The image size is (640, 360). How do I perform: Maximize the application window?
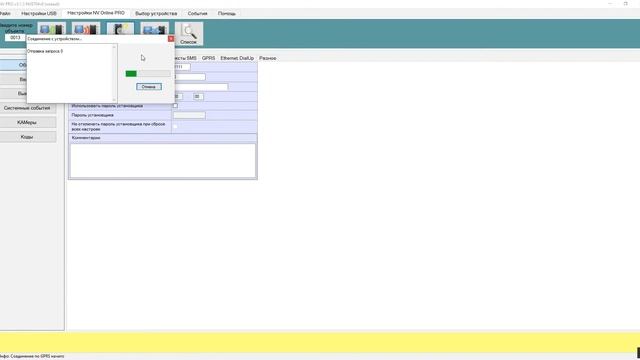pyautogui.click(x=626, y=4)
